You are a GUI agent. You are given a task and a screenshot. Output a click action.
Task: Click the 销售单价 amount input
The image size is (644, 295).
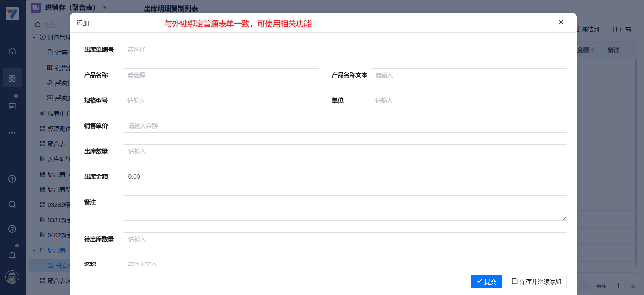tap(345, 126)
